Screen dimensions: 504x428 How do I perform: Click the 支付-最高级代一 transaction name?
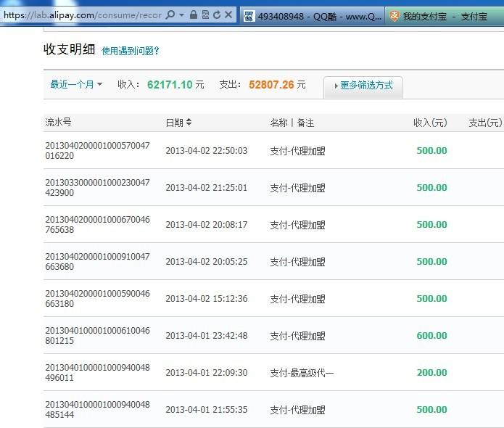click(302, 373)
